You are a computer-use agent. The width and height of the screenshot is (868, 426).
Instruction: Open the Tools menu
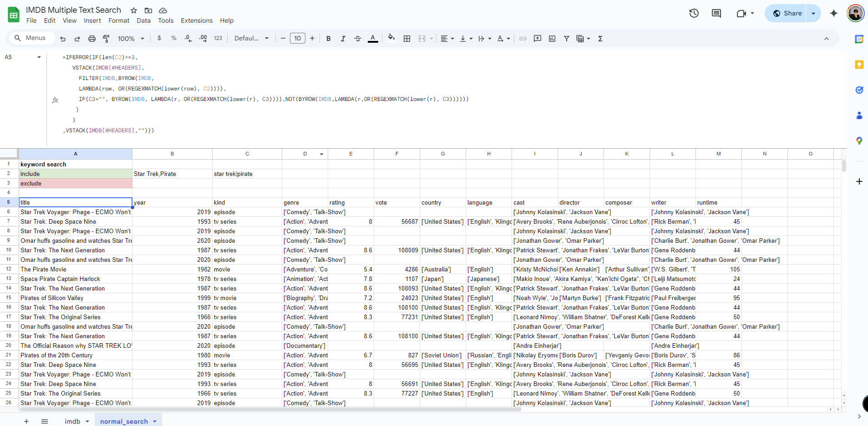coord(166,20)
